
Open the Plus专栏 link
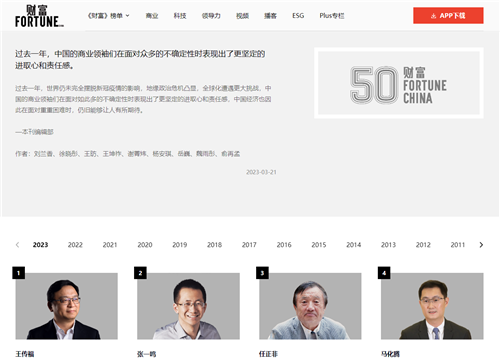332,16
